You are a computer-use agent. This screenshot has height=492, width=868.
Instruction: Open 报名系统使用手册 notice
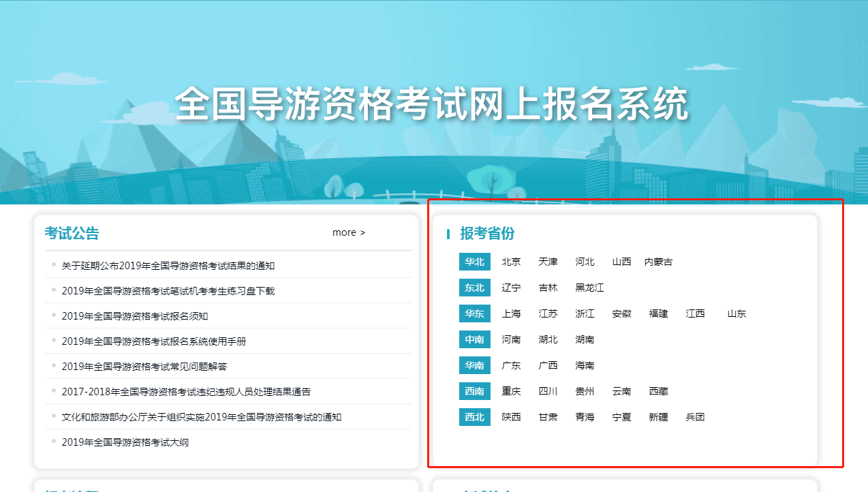coord(153,341)
